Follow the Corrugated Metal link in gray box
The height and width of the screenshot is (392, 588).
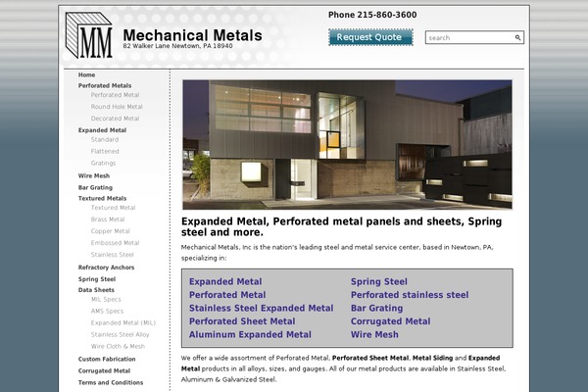coord(390,321)
